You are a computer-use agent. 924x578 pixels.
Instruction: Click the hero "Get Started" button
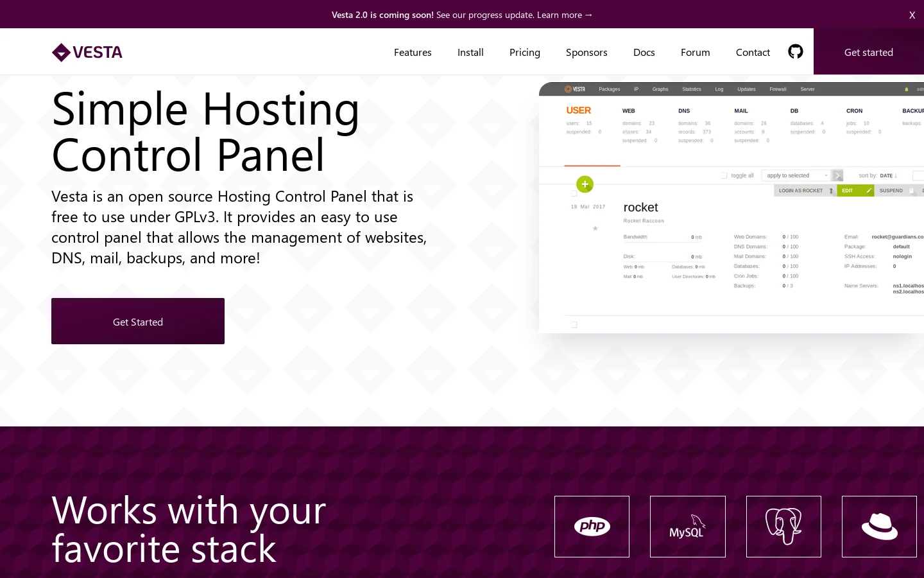pos(138,321)
